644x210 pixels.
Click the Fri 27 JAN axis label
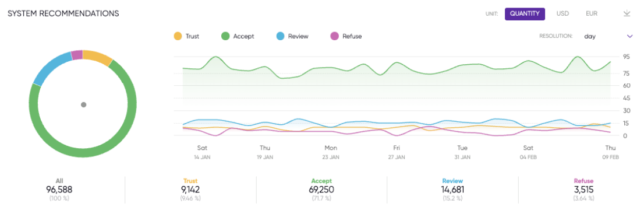pyautogui.click(x=397, y=152)
